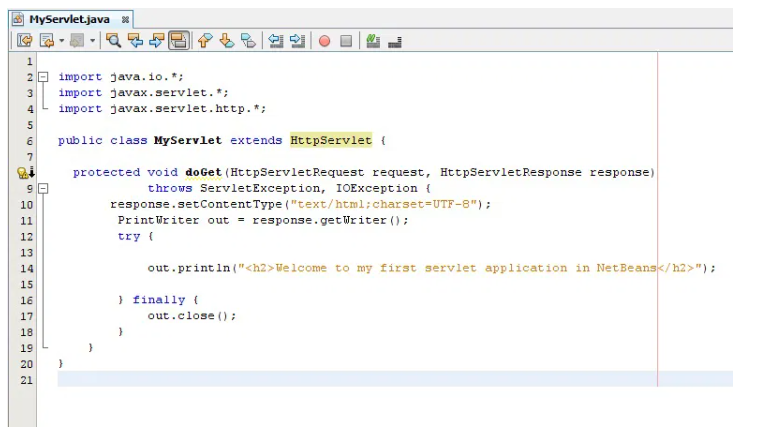Image resolution: width=771 pixels, height=427 pixels.
Task: Click the lightbulb hint on doGet line
Action: (24, 173)
